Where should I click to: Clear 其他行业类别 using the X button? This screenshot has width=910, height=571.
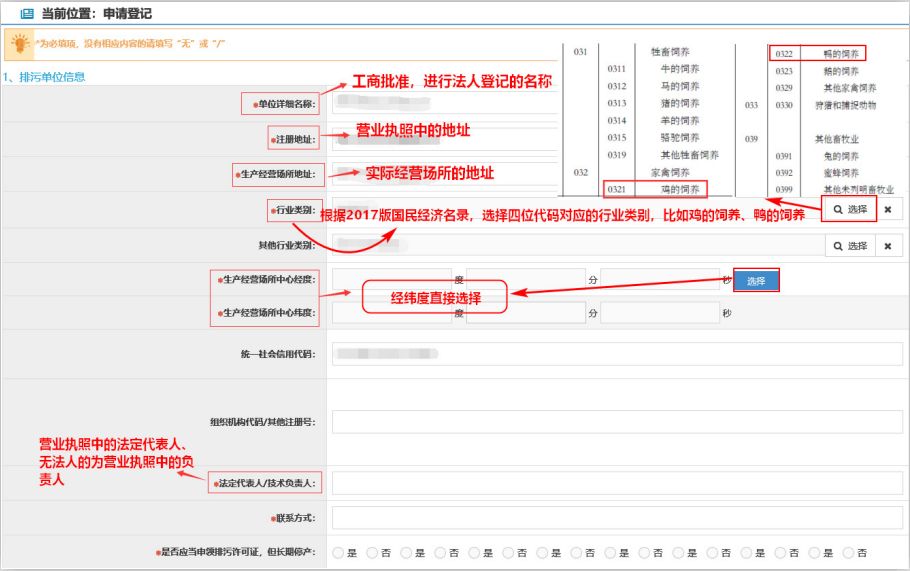click(x=888, y=245)
